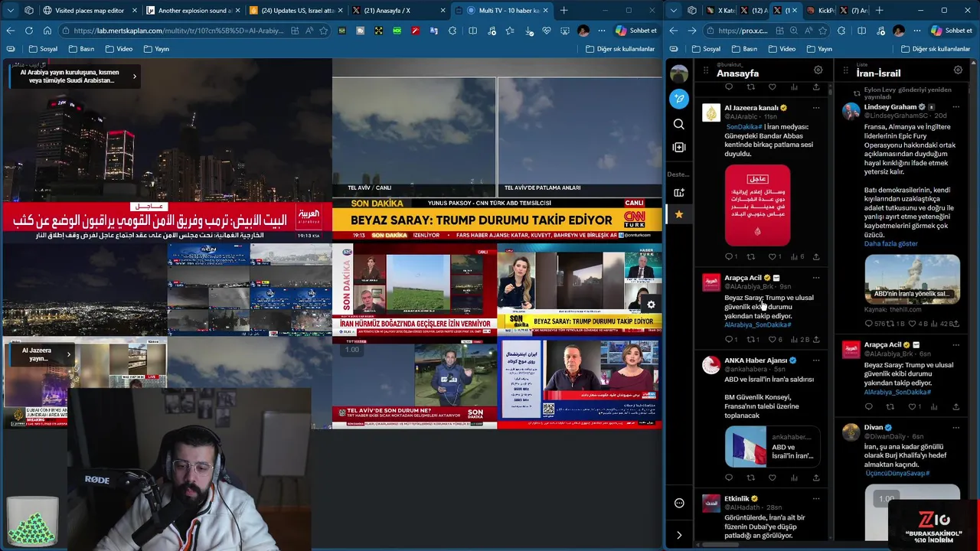Open more menu on Divan post
The width and height of the screenshot is (980, 551).
coord(955,428)
